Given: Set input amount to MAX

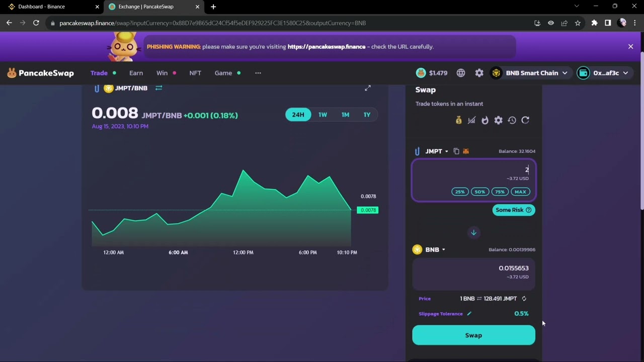Looking at the screenshot, I should coord(520,192).
